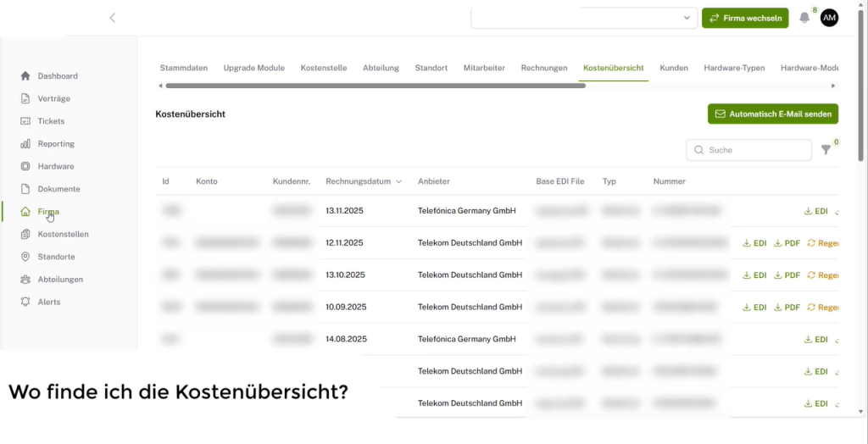868x444 pixels.
Task: Click the Tickets icon in sidebar
Action: pos(25,121)
